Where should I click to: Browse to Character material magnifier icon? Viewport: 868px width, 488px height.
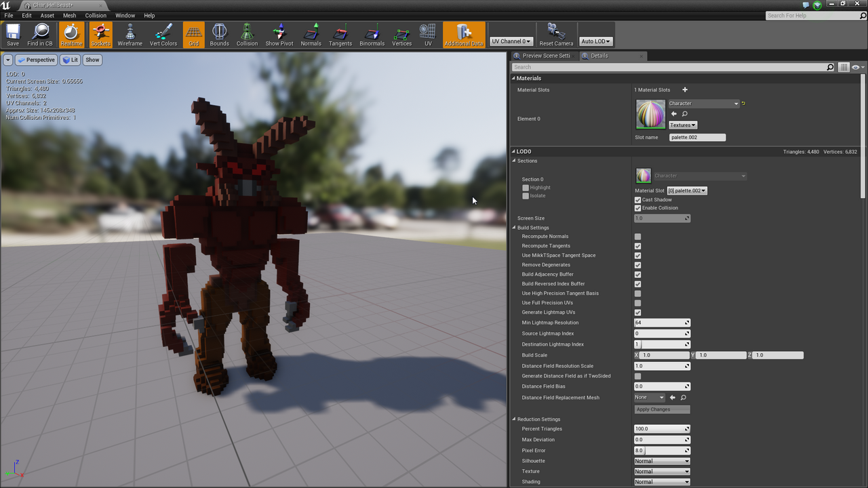click(x=684, y=114)
